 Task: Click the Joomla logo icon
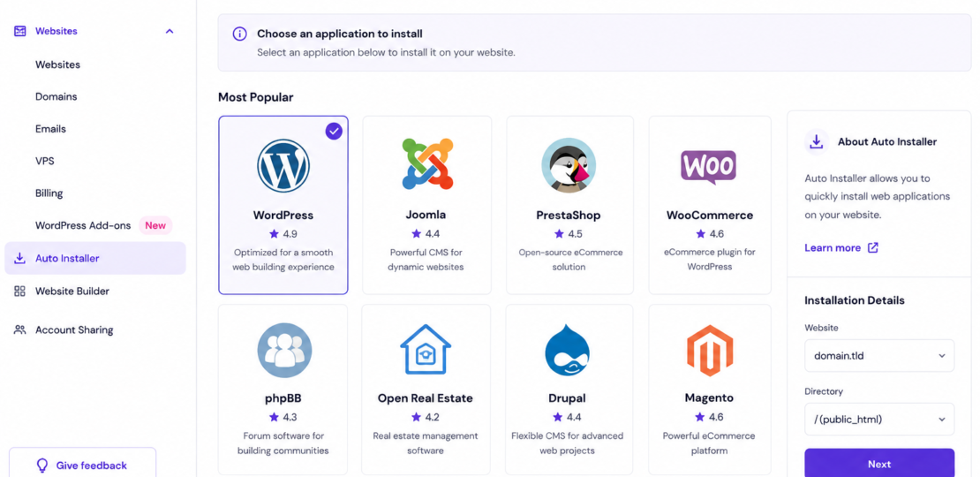tap(427, 164)
